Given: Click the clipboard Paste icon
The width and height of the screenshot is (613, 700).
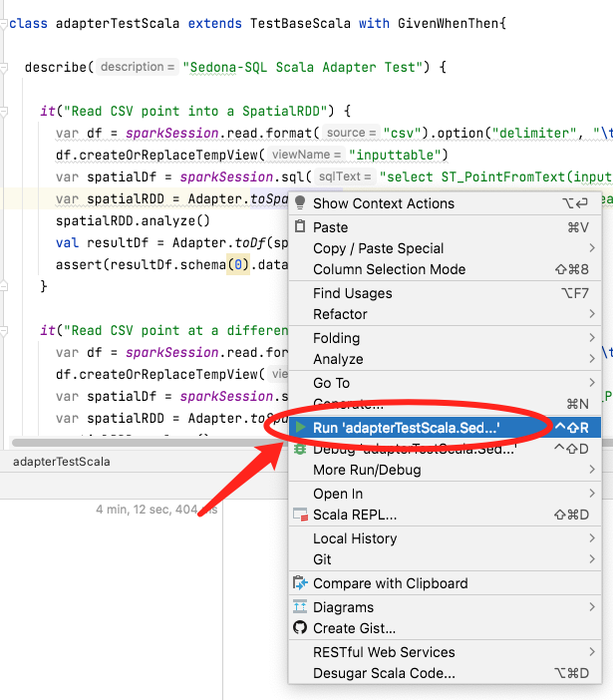Looking at the screenshot, I should 300,227.
